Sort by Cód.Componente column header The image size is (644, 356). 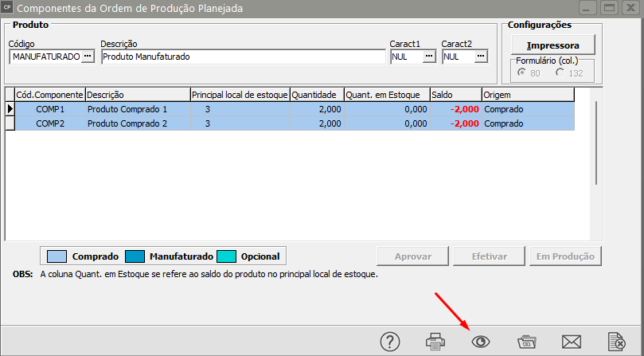pos(49,95)
